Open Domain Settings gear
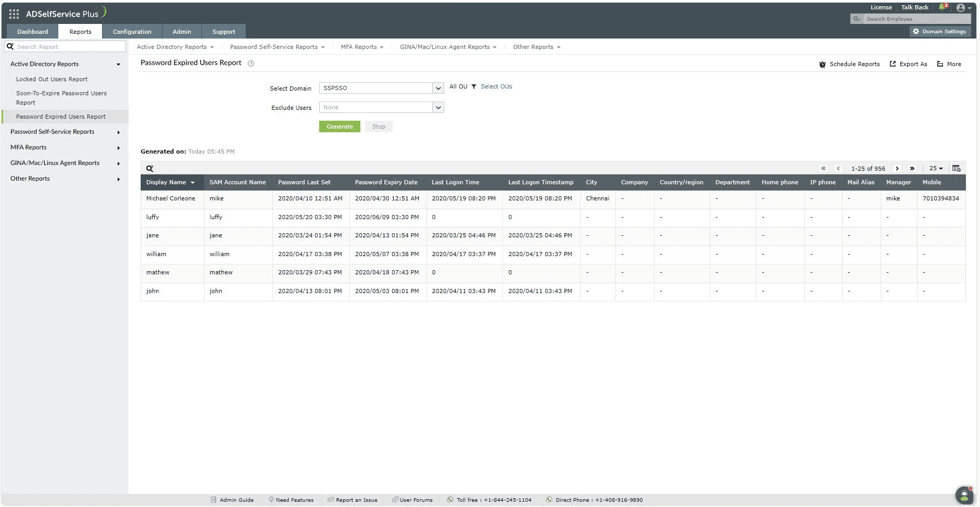The height and width of the screenshot is (507, 980). (x=916, y=31)
